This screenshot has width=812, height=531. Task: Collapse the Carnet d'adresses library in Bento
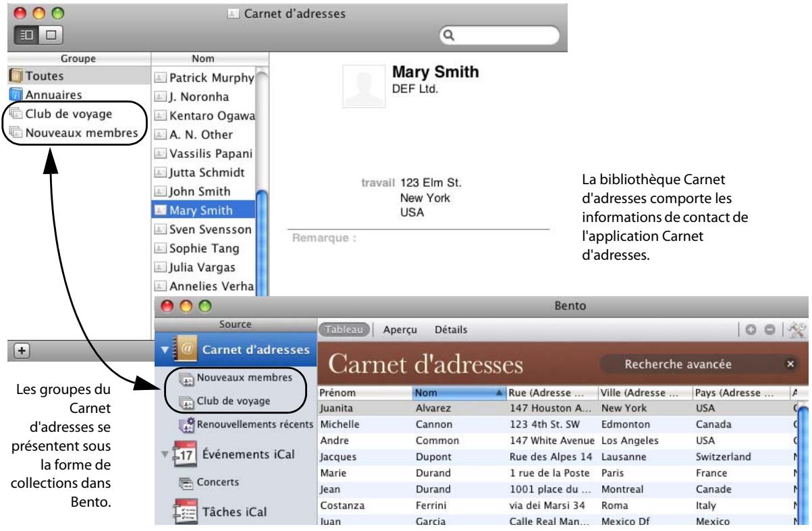click(165, 350)
